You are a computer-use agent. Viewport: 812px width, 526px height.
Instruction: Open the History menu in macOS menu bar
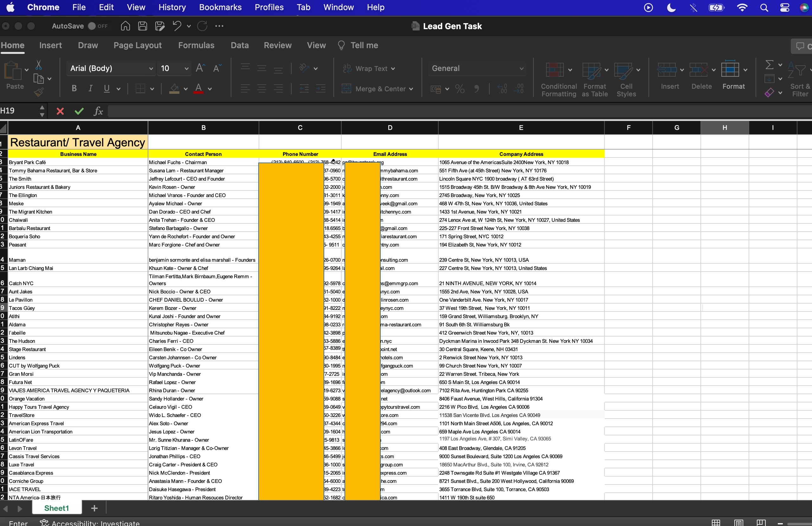(x=172, y=7)
